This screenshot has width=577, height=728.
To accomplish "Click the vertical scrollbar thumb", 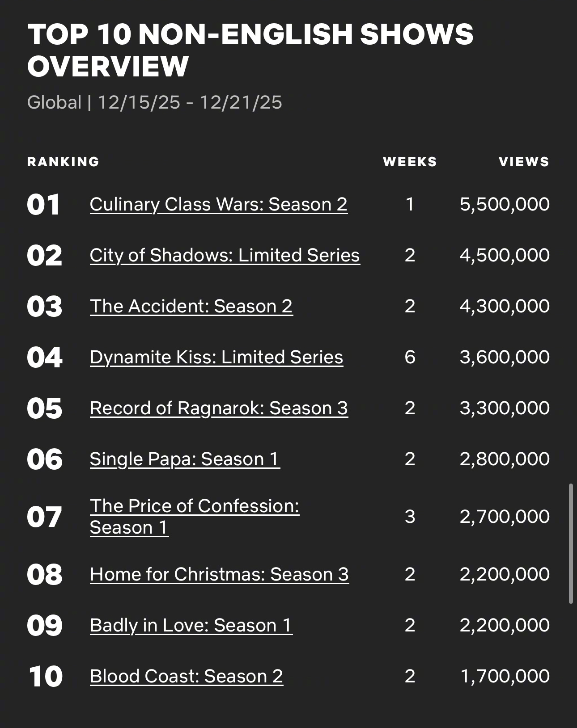I will tap(571, 543).
